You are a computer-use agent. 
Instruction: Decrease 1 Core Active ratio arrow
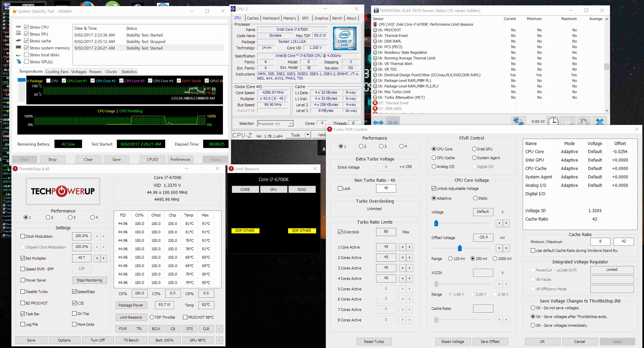pyautogui.click(x=403, y=247)
